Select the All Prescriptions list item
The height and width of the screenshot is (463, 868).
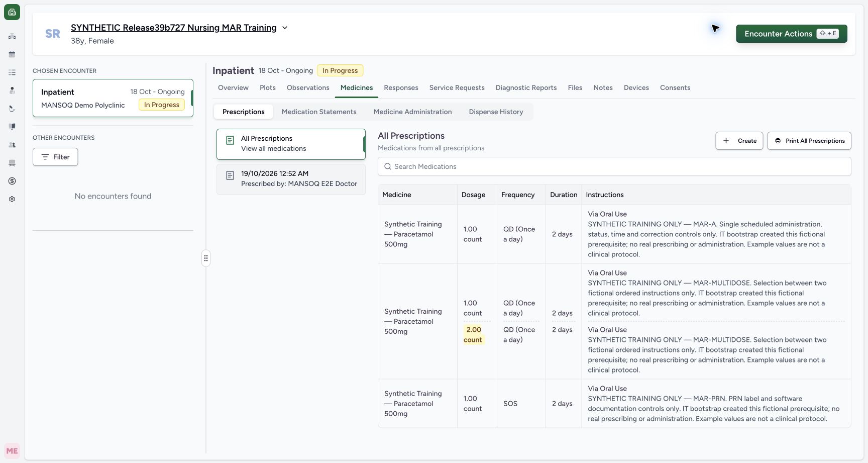tap(291, 144)
